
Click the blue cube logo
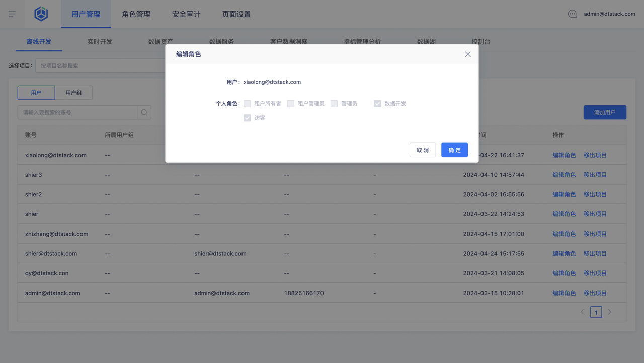[x=41, y=14]
